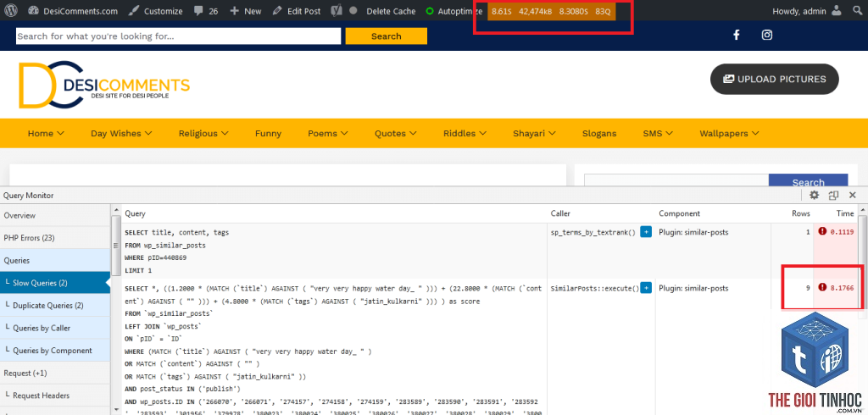Expand the Poems menu
Viewport: 868px width, 415px height.
[328, 133]
